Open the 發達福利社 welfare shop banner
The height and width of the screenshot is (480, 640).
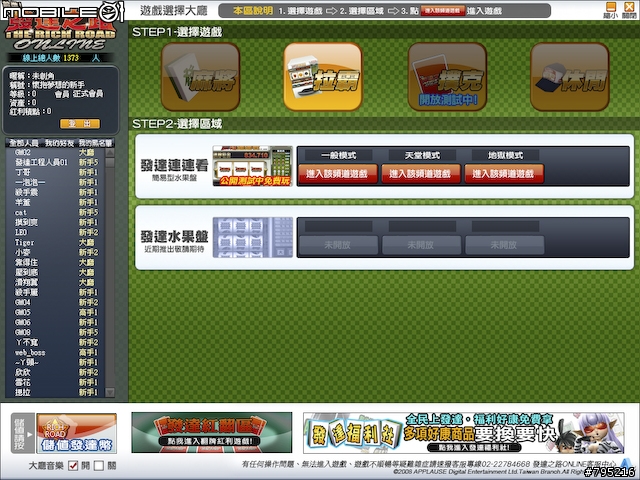click(x=463, y=433)
